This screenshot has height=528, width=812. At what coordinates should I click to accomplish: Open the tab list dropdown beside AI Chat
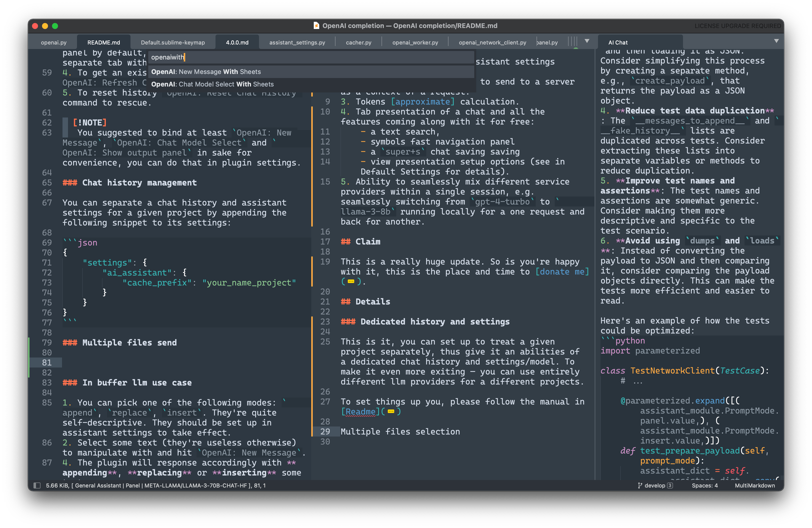[x=776, y=41]
